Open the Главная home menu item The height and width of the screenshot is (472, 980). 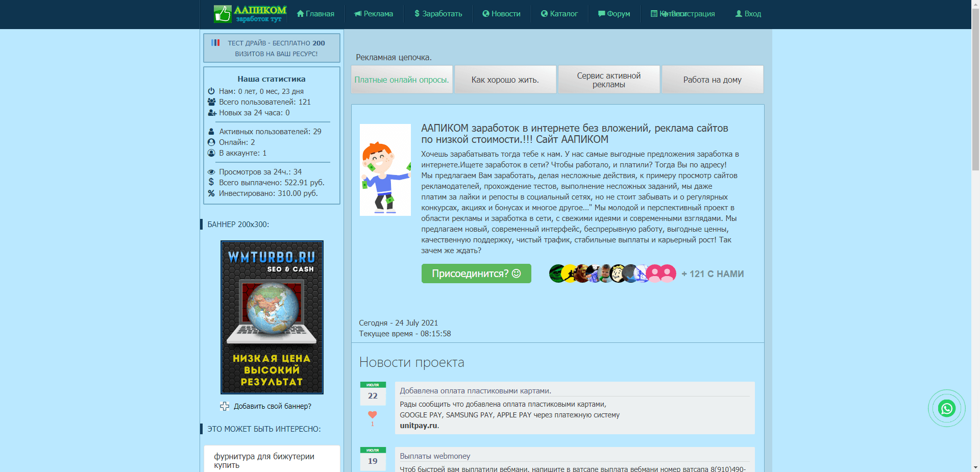[x=315, y=14]
